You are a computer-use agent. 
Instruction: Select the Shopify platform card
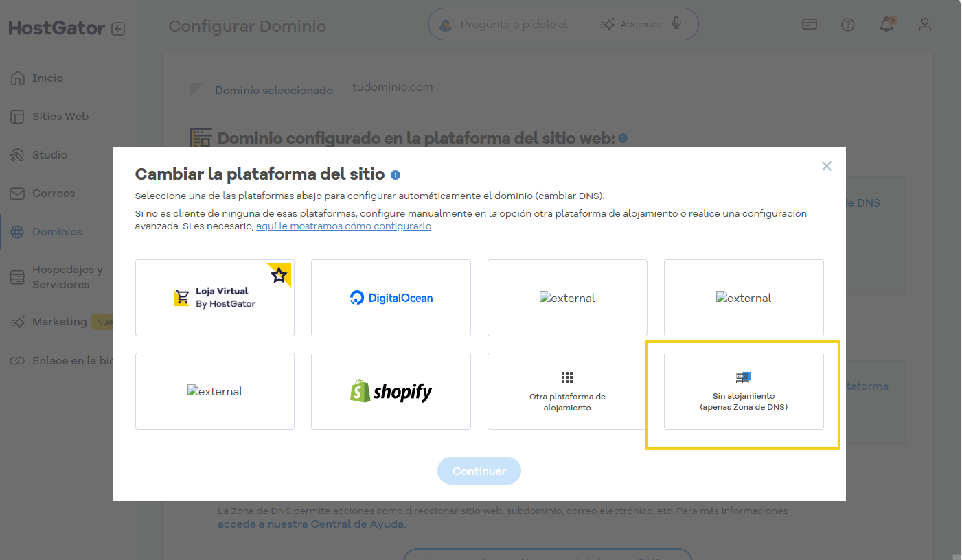pyautogui.click(x=391, y=391)
